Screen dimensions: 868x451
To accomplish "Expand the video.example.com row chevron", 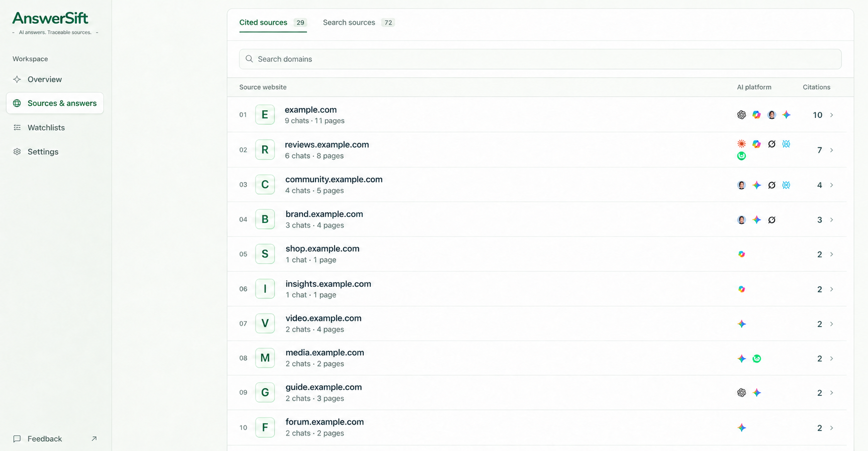I will pyautogui.click(x=832, y=324).
